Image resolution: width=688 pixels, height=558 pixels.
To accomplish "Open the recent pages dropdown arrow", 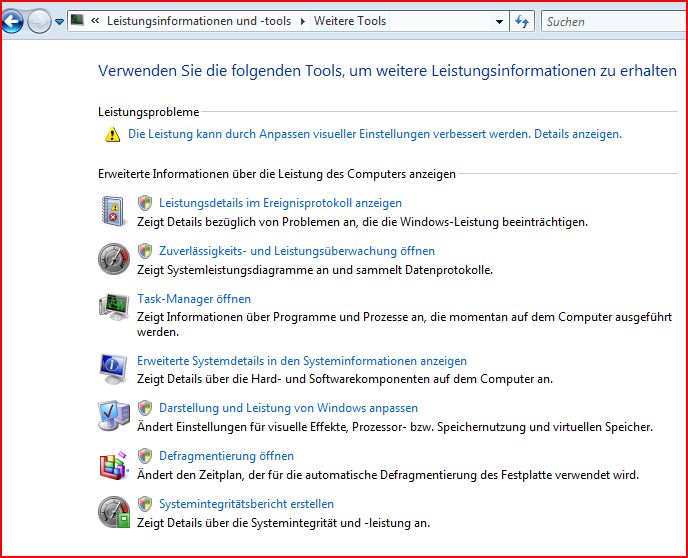I will (59, 21).
